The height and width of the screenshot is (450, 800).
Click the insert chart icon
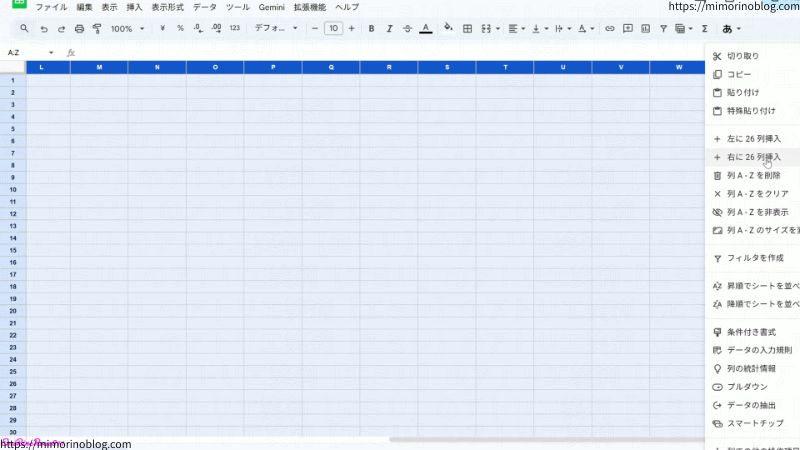pyautogui.click(x=645, y=29)
